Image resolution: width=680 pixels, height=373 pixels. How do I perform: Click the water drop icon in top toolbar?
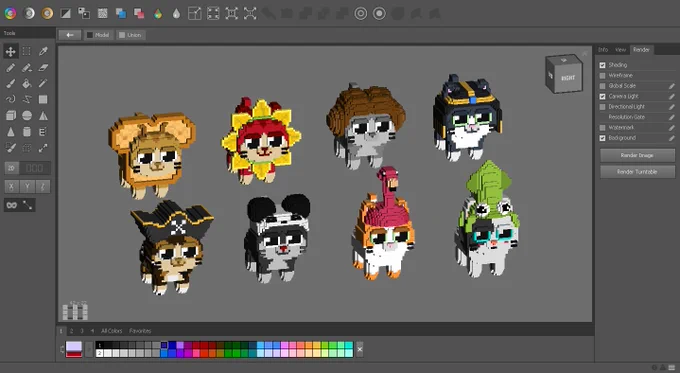176,13
